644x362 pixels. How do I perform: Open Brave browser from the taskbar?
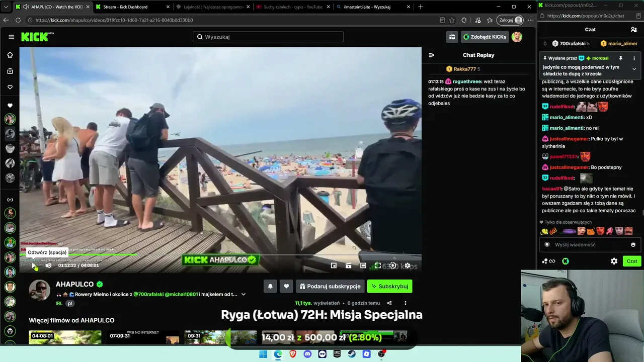tap(293, 354)
